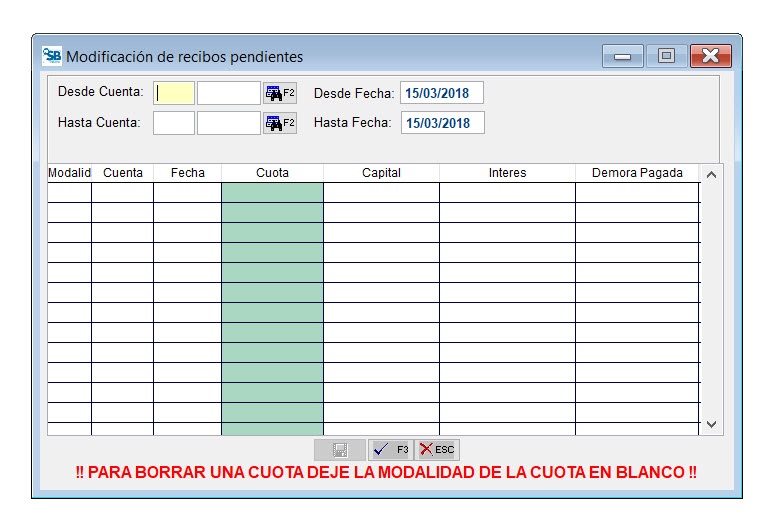
Task: Cancel with the ESC red X button
Action: click(x=437, y=449)
